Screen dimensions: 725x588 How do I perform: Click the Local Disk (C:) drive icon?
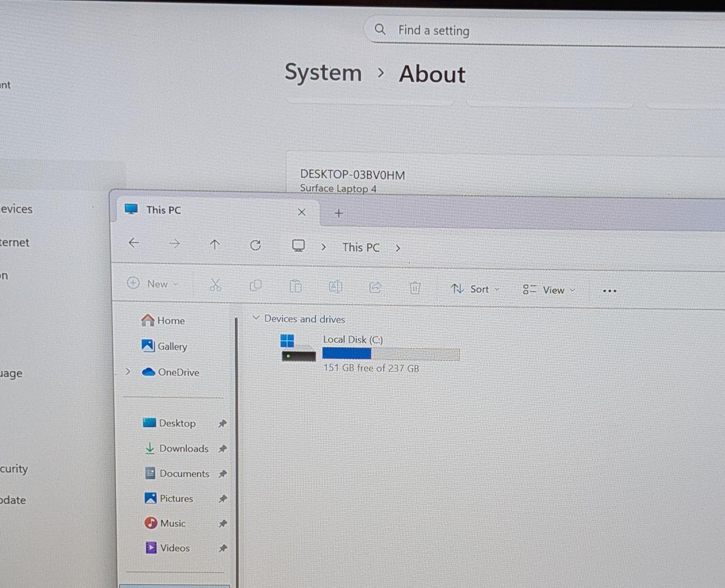click(x=298, y=348)
